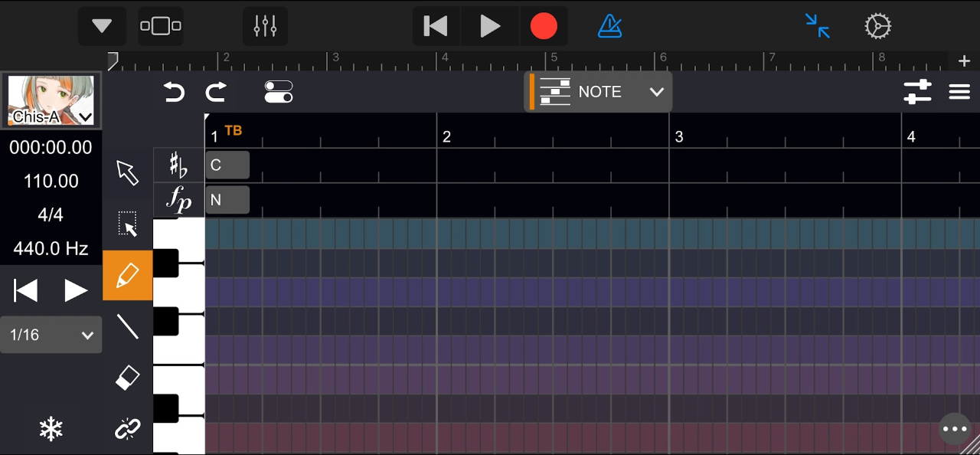Toggle the metronome on or off
980x455 pixels.
pos(609,27)
